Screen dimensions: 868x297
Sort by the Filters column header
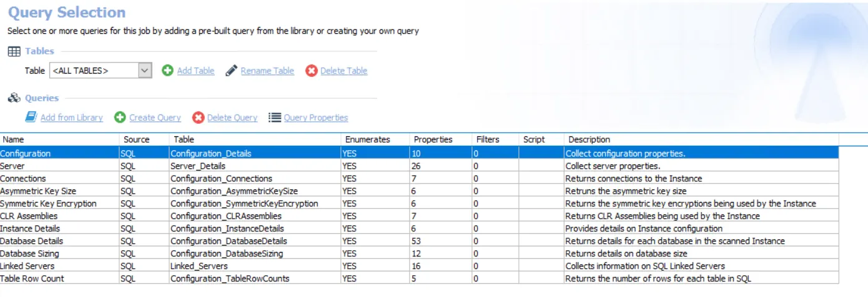point(495,139)
